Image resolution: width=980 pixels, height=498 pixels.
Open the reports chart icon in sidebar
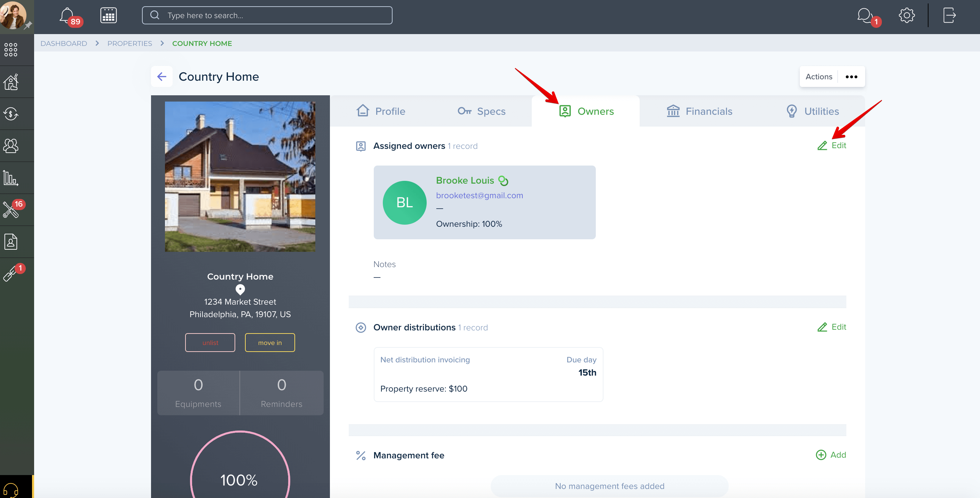pyautogui.click(x=11, y=177)
